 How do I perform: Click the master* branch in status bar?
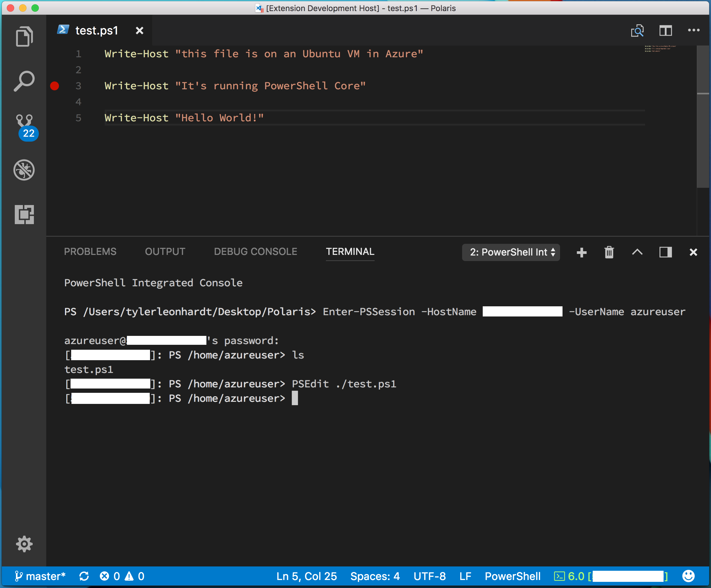coord(41,576)
